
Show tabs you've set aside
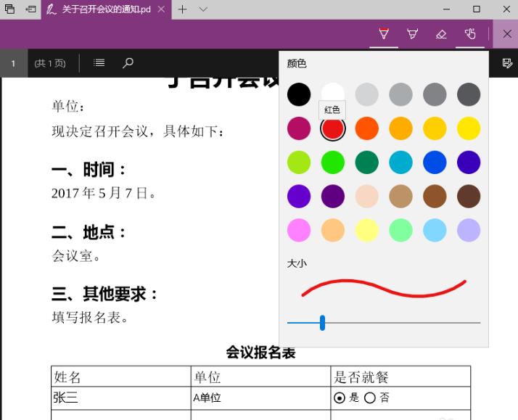pyautogui.click(x=10, y=9)
